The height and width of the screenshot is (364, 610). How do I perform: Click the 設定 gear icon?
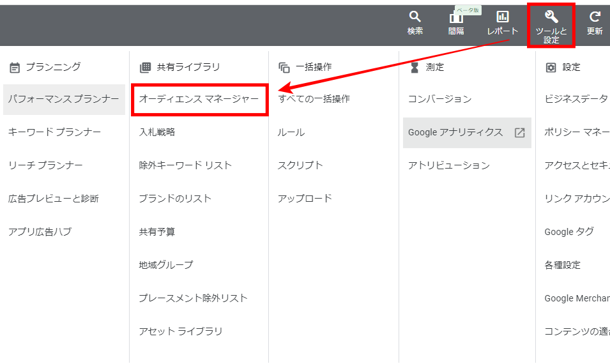point(551,67)
